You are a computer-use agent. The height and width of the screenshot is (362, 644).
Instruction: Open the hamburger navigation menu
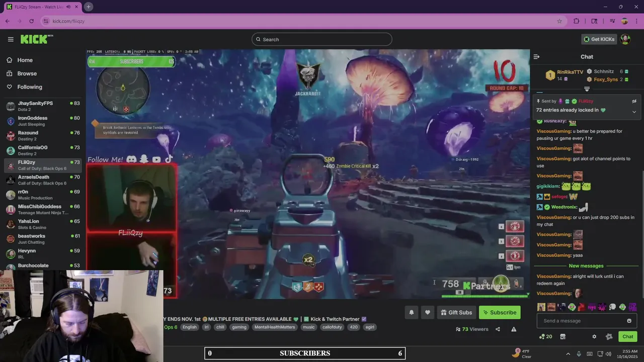coord(11,39)
